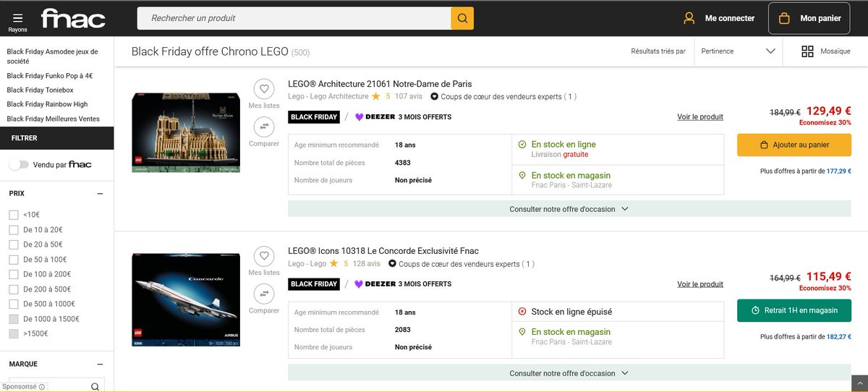Click the FILTRER header bar
This screenshot has width=868, height=392.
pyautogui.click(x=56, y=137)
